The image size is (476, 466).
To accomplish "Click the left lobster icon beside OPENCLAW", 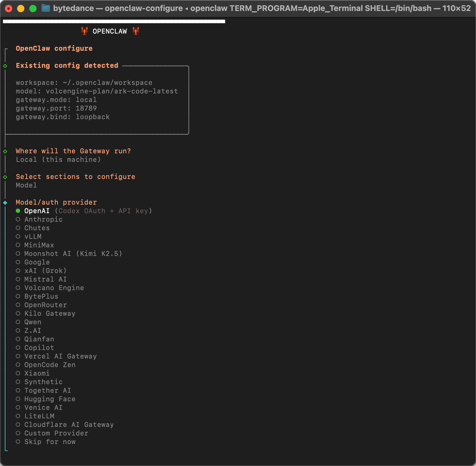I will (85, 31).
